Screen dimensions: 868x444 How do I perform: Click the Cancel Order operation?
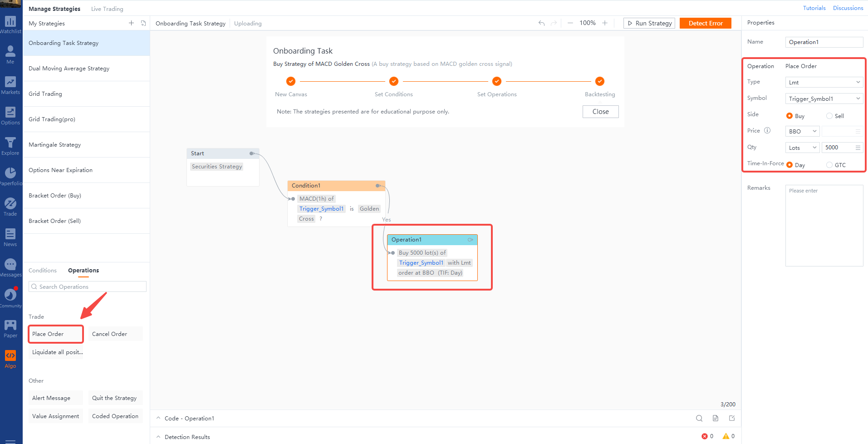[x=116, y=334]
